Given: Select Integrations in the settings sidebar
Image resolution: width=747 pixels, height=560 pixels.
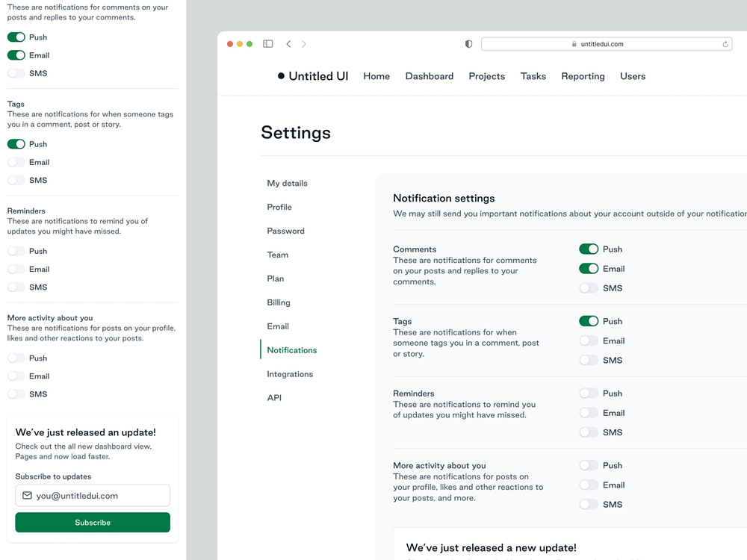Looking at the screenshot, I should pyautogui.click(x=290, y=374).
